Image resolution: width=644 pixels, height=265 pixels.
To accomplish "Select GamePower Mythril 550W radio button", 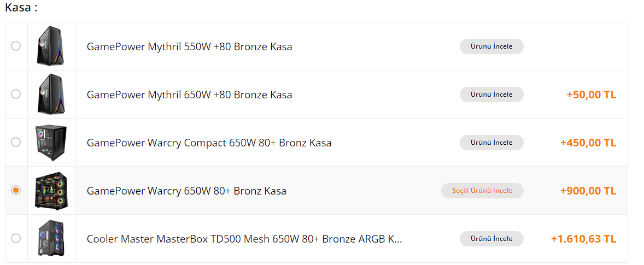I will (x=16, y=46).
